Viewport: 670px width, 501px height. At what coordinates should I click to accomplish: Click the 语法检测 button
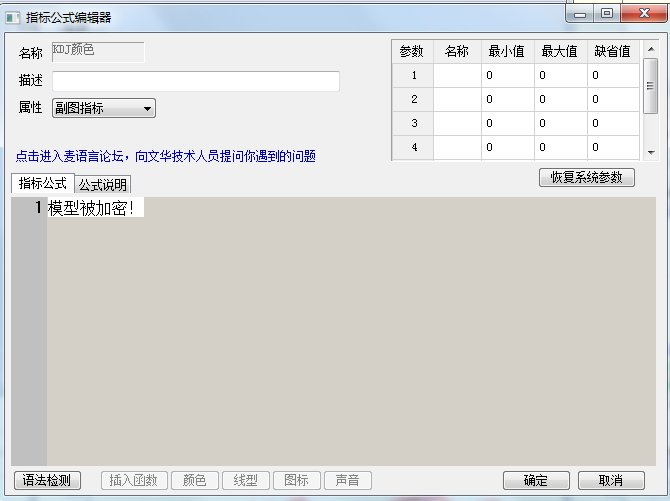[47, 480]
